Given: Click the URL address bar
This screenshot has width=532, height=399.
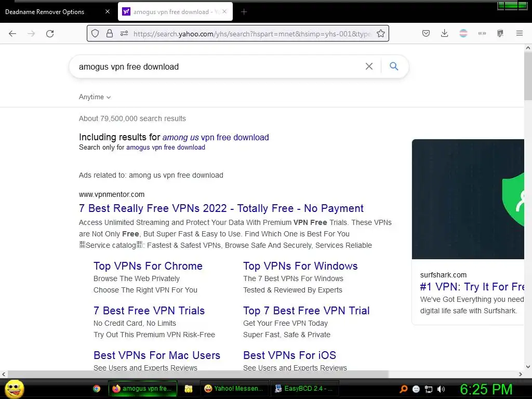Looking at the screenshot, I should (x=252, y=34).
